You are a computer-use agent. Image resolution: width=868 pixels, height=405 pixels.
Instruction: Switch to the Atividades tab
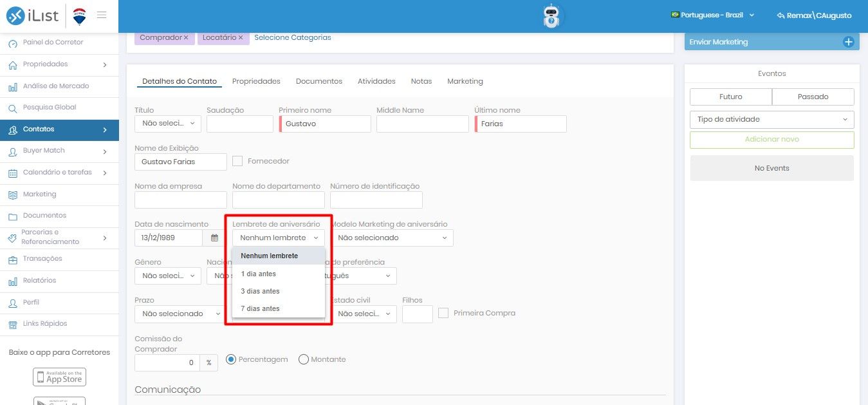coord(376,81)
